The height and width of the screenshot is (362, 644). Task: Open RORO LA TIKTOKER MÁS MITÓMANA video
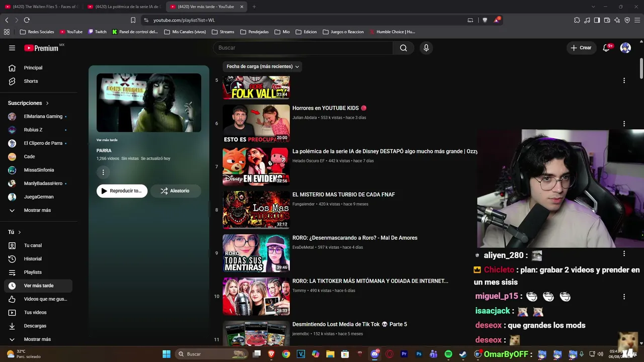370,281
